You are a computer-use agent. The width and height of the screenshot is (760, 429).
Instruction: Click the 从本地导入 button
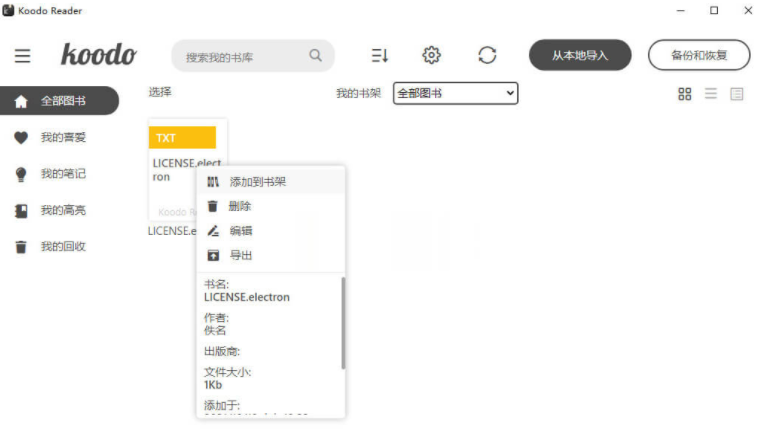(580, 55)
